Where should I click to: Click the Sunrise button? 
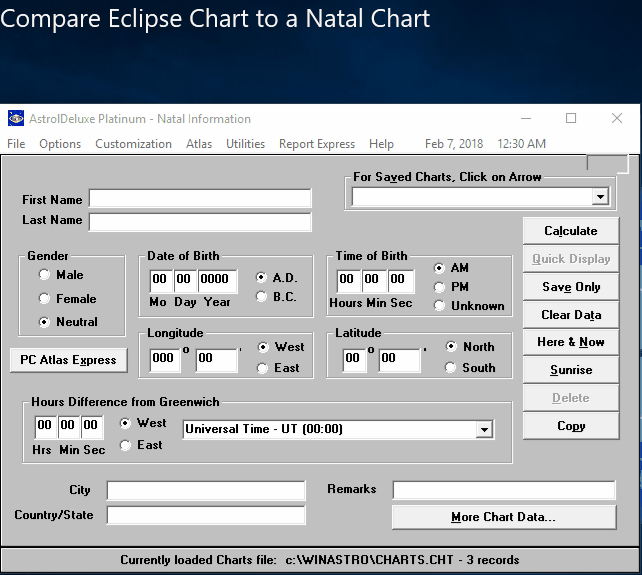point(571,370)
